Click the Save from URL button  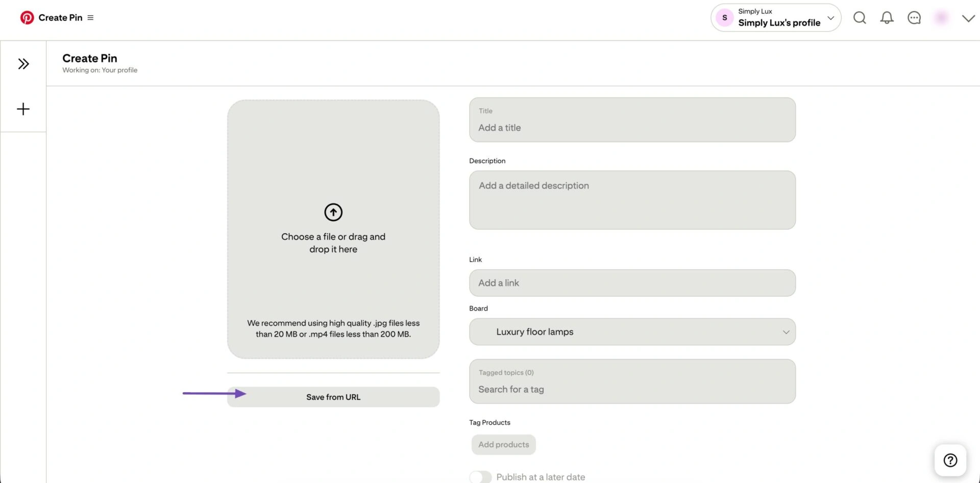pyautogui.click(x=333, y=397)
